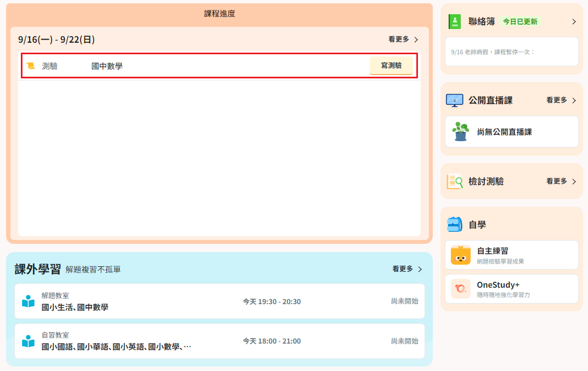Click the 課外學習 section heading
The height and width of the screenshot is (371, 588).
pos(37,269)
